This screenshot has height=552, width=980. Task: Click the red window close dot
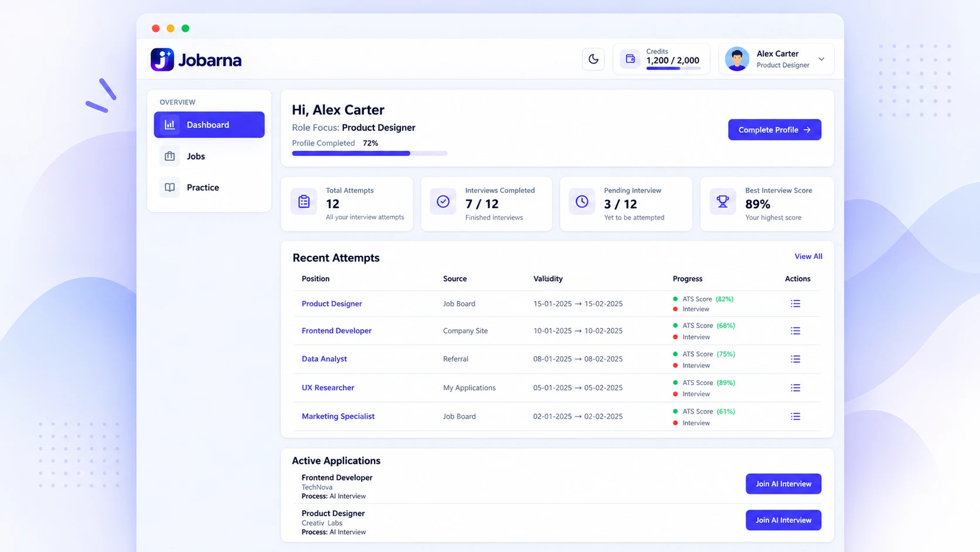[x=156, y=28]
